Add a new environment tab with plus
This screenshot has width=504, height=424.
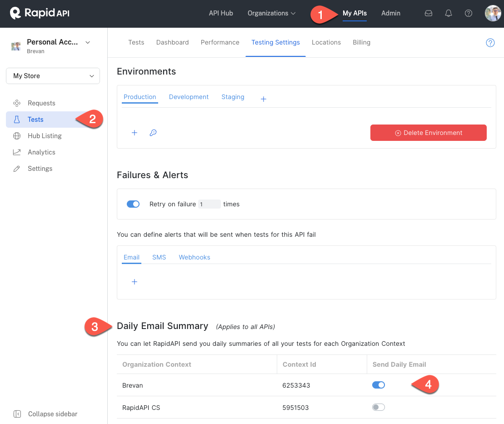click(263, 99)
